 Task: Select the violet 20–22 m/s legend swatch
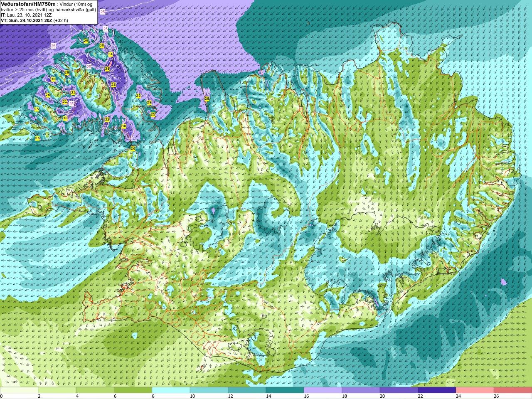(399, 391)
